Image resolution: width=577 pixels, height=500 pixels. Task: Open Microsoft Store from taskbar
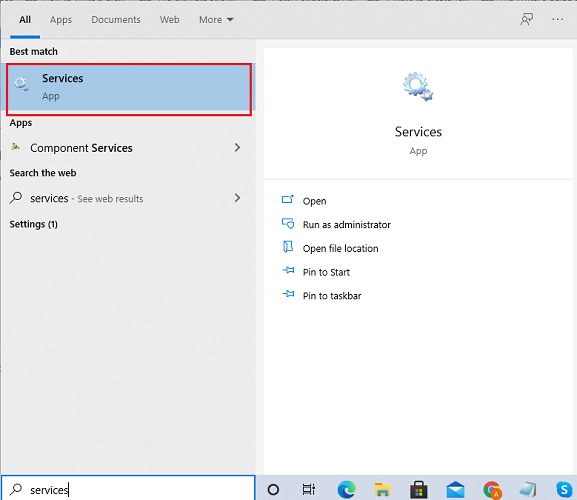click(418, 490)
